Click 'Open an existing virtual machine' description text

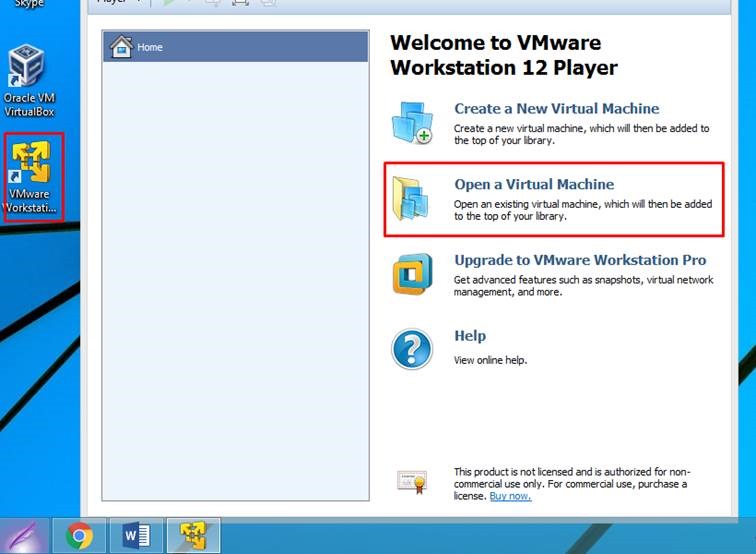pos(583,210)
